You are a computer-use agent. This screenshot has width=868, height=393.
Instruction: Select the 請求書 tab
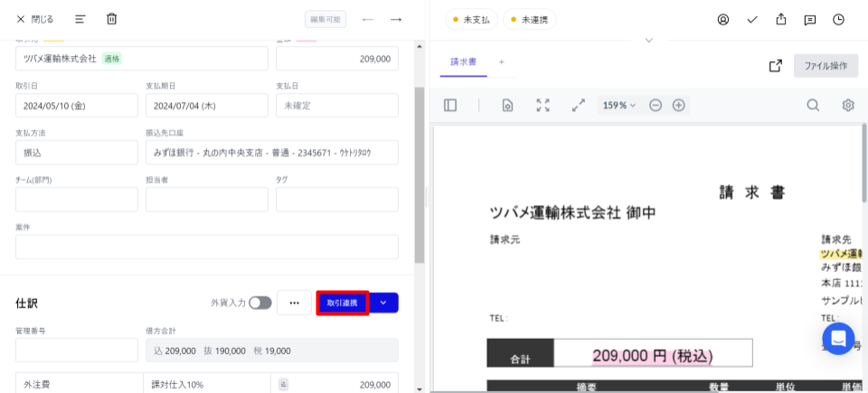point(463,62)
